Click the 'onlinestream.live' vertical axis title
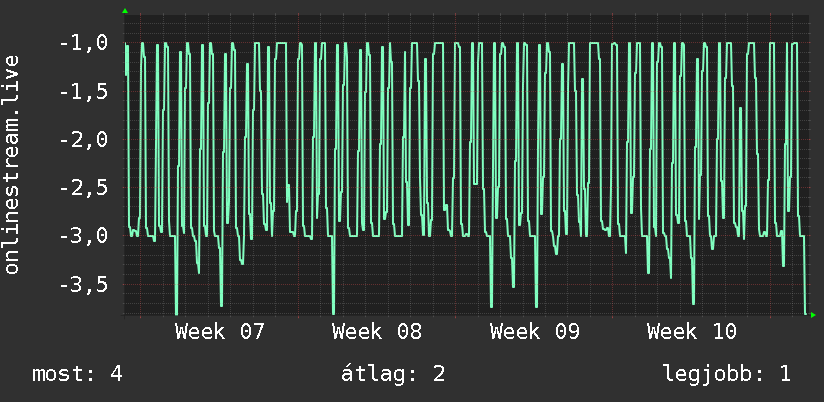This screenshot has width=824, height=402. pyautogui.click(x=11, y=164)
